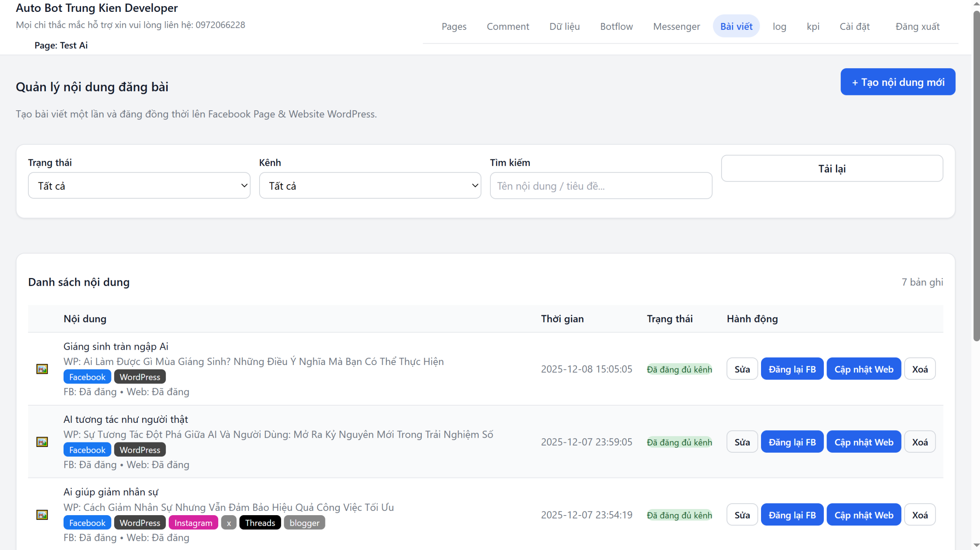
Task: Click the Facebook badge on "Giáng sinh tràn ngập Ai"
Action: tap(87, 376)
